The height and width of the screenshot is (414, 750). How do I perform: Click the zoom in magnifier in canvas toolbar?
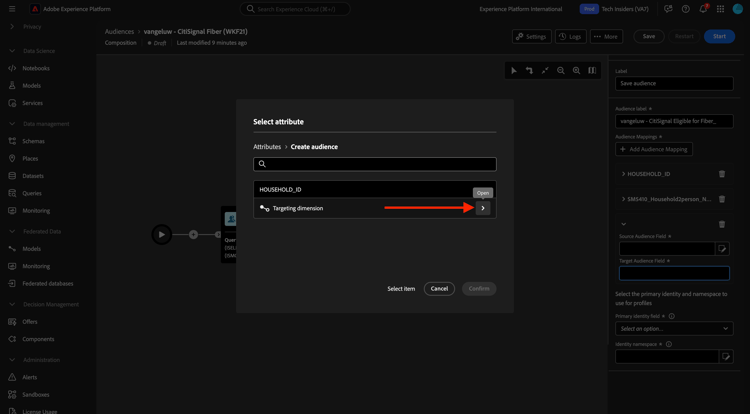tap(576, 70)
